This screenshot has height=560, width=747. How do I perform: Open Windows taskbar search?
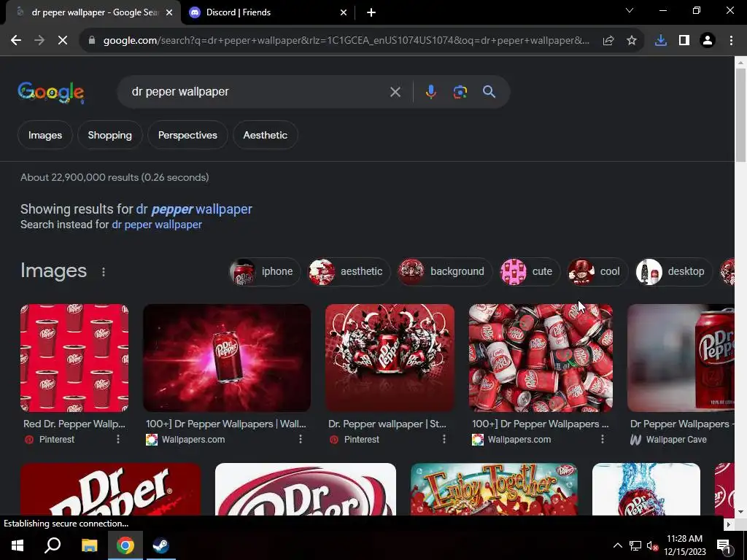point(53,545)
